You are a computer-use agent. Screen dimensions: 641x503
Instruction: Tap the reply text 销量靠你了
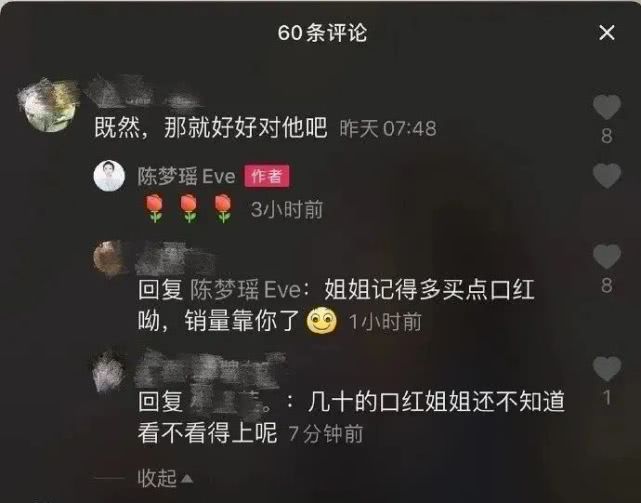(x=242, y=321)
